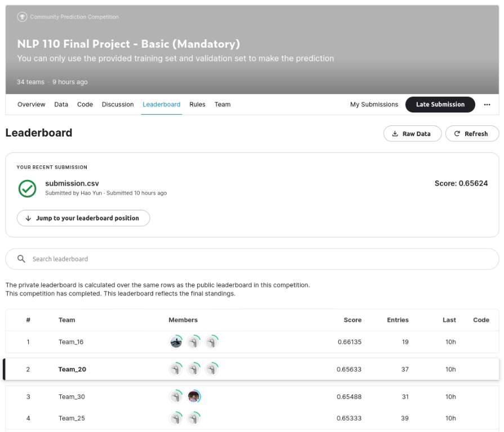Viewport: 504px width, 432px height.
Task: Switch to the Discussion tab
Action: coord(118,105)
